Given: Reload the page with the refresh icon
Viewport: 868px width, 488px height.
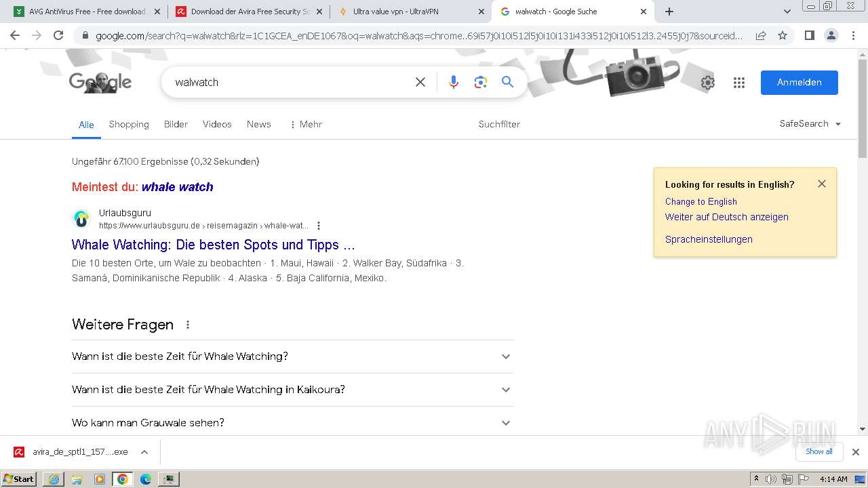Looking at the screenshot, I should click(58, 35).
